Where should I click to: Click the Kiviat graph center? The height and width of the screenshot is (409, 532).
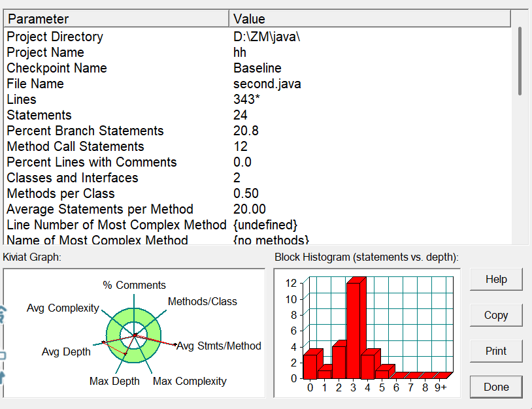tap(135, 335)
